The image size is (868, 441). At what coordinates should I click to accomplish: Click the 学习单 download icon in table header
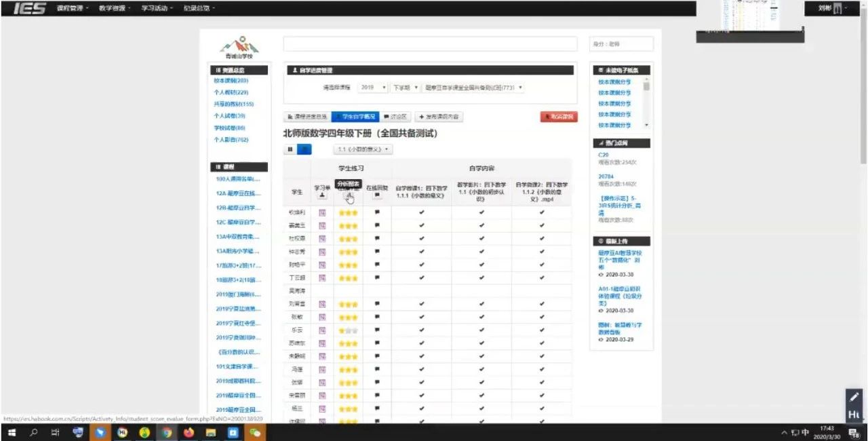[x=322, y=195]
